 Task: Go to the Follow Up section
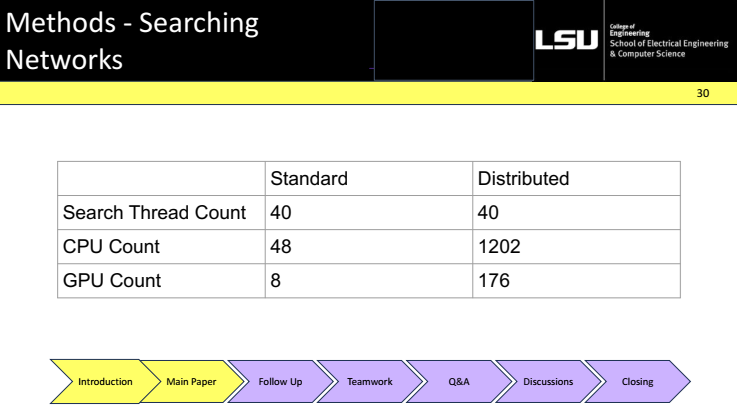(280, 381)
